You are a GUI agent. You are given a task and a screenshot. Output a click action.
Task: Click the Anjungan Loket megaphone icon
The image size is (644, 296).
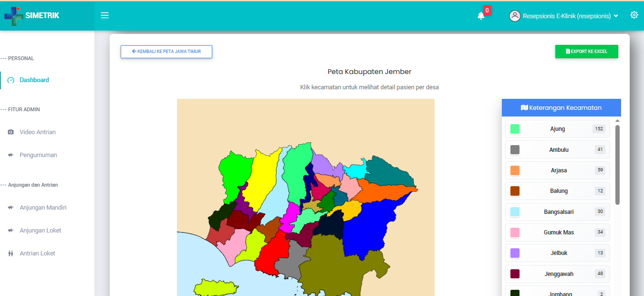(x=11, y=231)
